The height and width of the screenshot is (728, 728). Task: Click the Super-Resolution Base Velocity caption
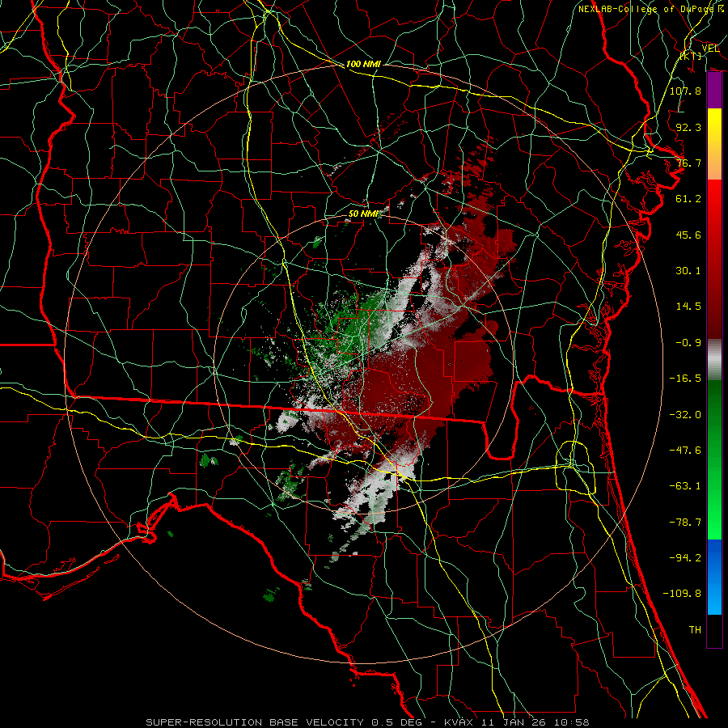click(367, 722)
